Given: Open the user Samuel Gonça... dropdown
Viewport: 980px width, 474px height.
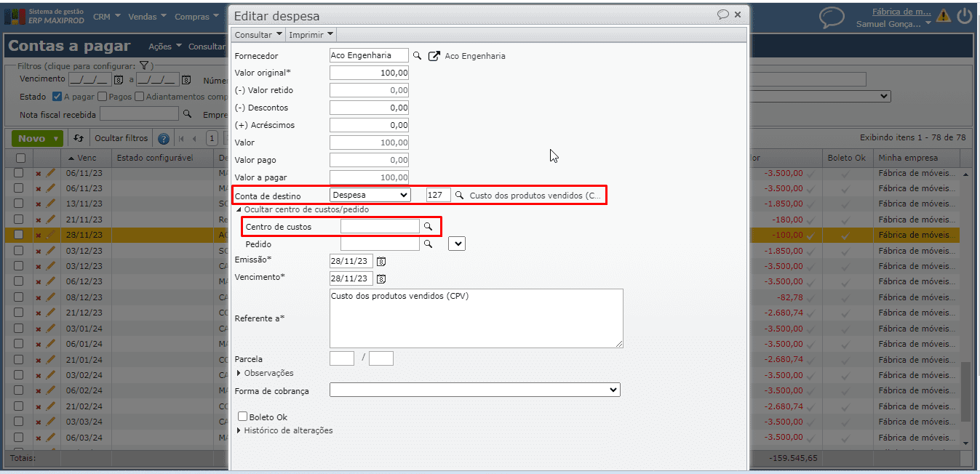Looking at the screenshot, I should tap(893, 23).
